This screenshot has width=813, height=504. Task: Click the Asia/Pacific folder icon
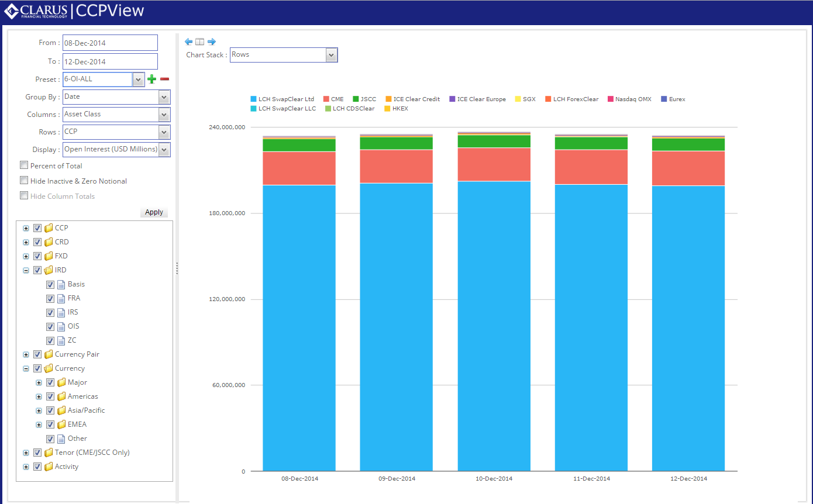[62, 410]
